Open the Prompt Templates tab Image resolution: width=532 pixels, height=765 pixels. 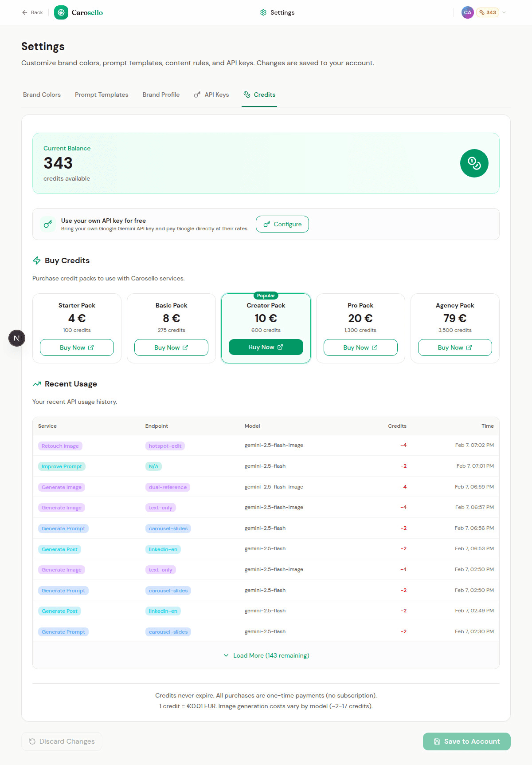tap(102, 95)
